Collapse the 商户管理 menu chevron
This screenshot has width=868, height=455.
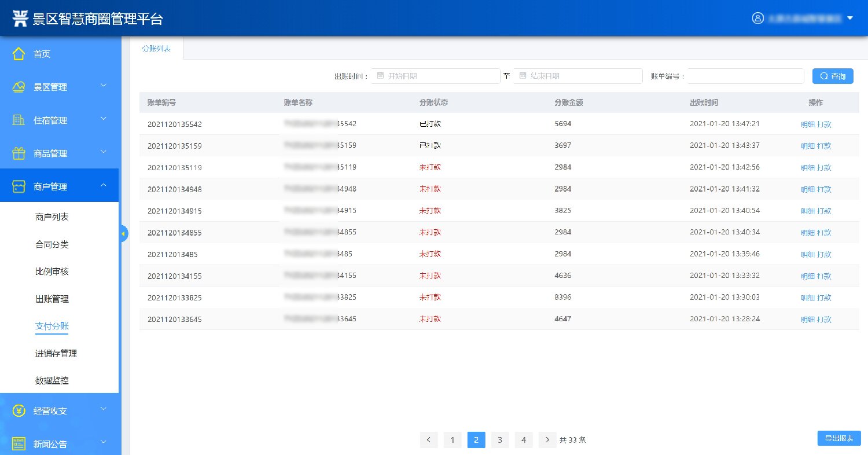(104, 186)
